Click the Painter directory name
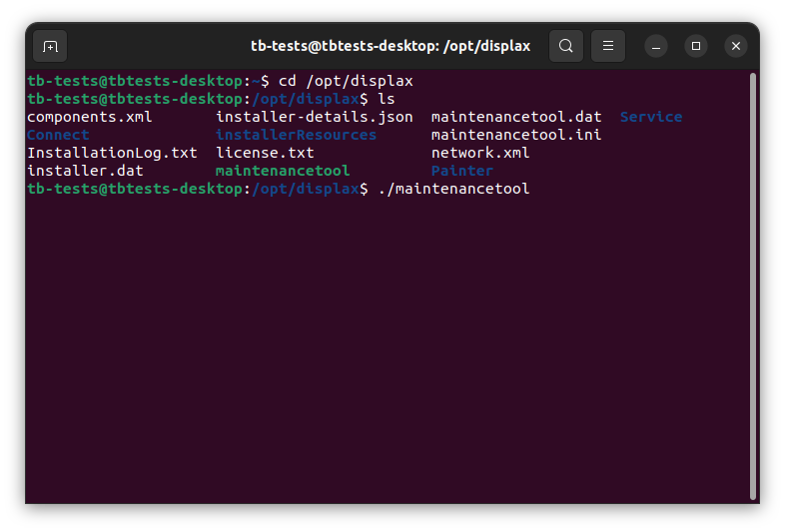The image size is (785, 532). pos(462,171)
